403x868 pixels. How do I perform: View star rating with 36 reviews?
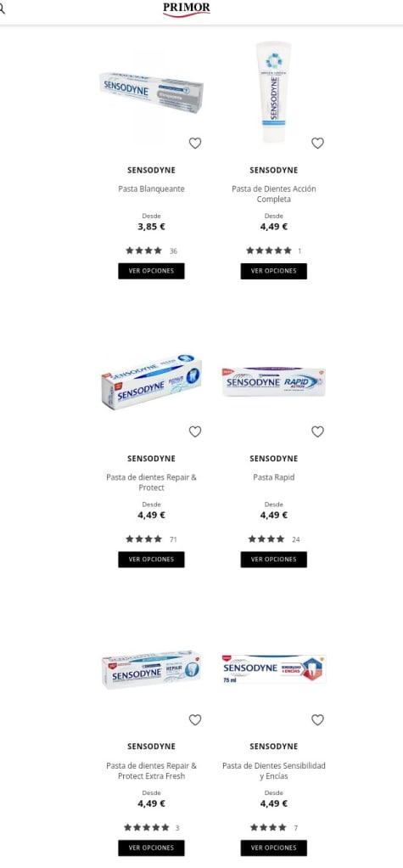[152, 251]
